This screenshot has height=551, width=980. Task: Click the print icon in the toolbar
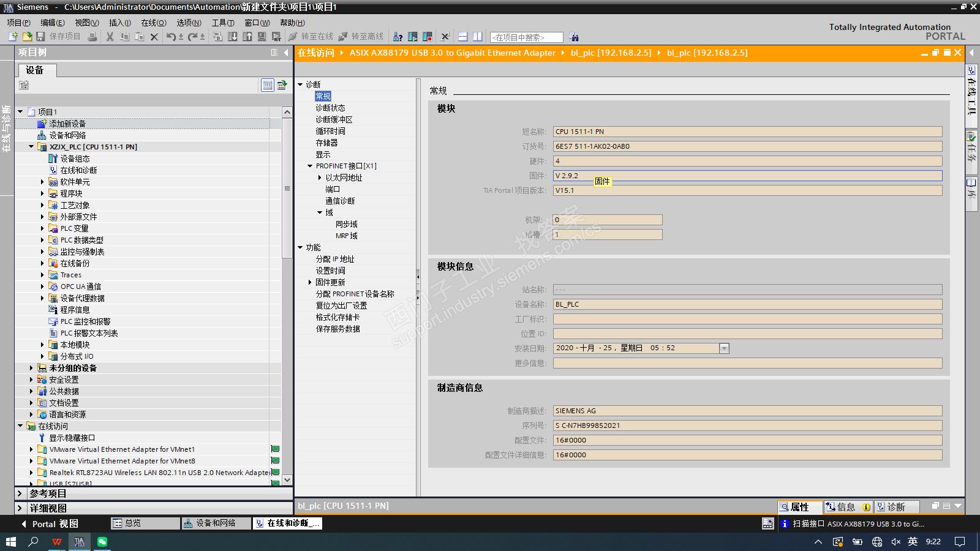92,37
